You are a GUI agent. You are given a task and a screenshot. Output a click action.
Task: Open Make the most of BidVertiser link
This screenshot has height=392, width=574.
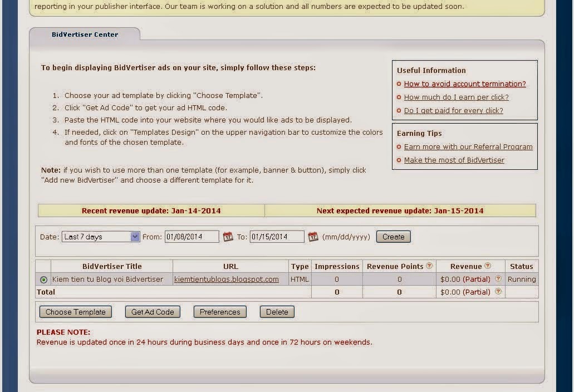click(x=454, y=160)
